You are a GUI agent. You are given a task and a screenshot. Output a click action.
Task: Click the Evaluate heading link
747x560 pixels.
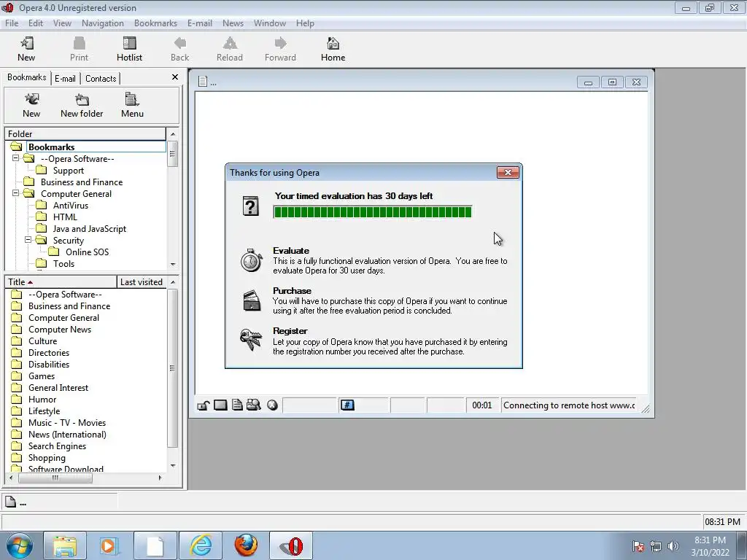pyautogui.click(x=291, y=251)
